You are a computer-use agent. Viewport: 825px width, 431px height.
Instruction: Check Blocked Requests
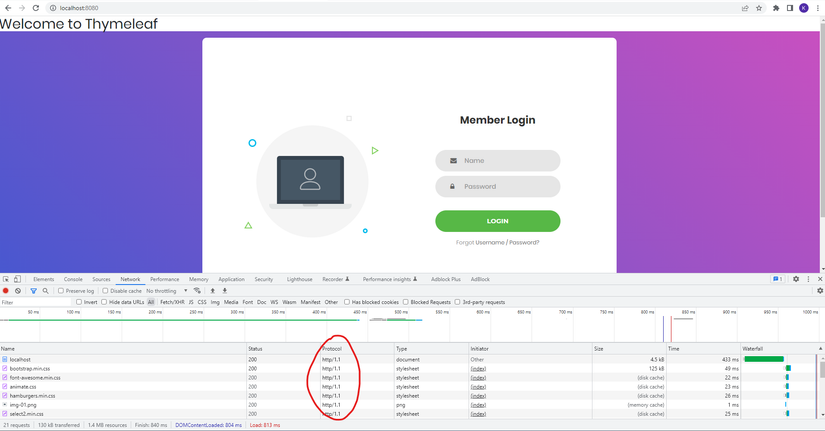pyautogui.click(x=406, y=302)
